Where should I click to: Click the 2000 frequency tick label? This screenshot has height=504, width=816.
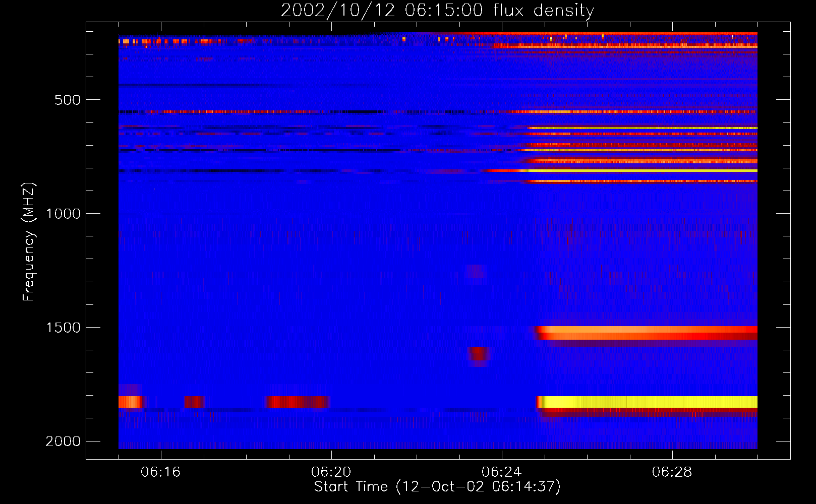(x=63, y=442)
